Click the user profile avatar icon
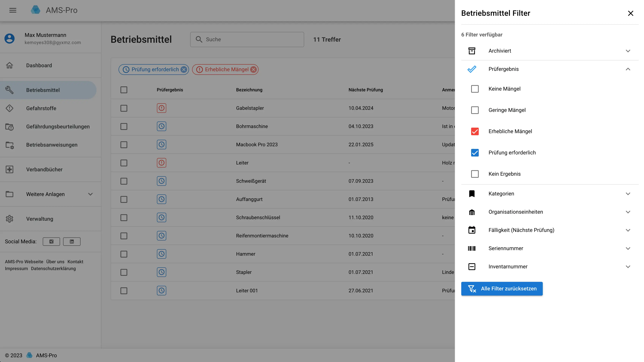644x362 pixels. click(x=9, y=39)
